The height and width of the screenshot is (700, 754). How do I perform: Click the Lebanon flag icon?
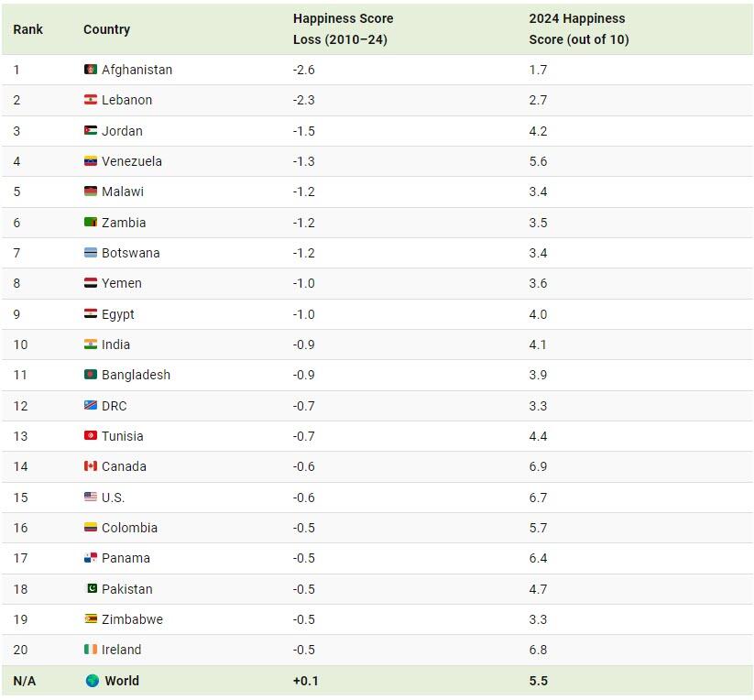[90, 100]
